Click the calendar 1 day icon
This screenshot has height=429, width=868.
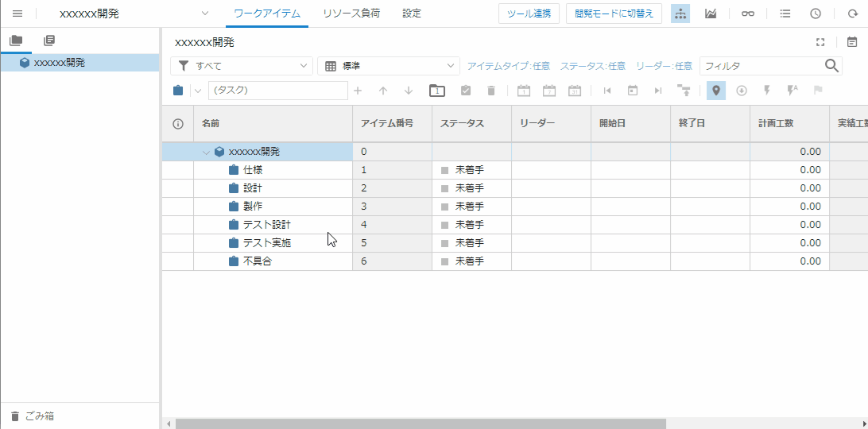click(x=524, y=91)
